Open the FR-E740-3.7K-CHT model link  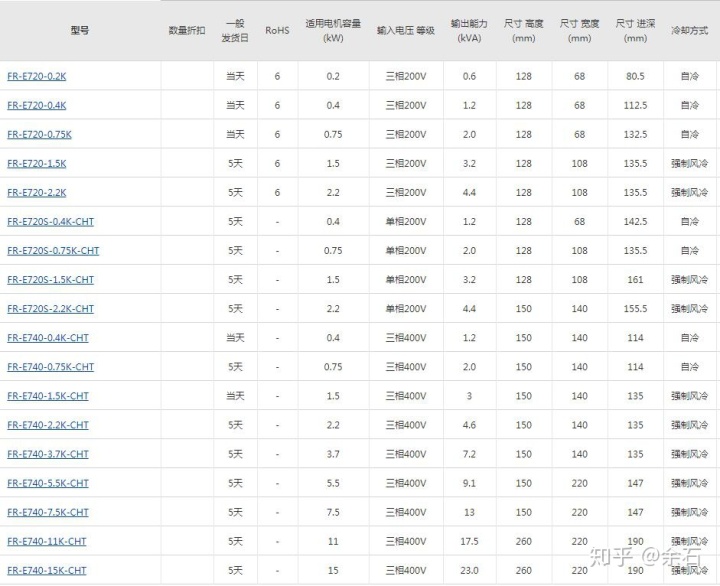(x=48, y=454)
